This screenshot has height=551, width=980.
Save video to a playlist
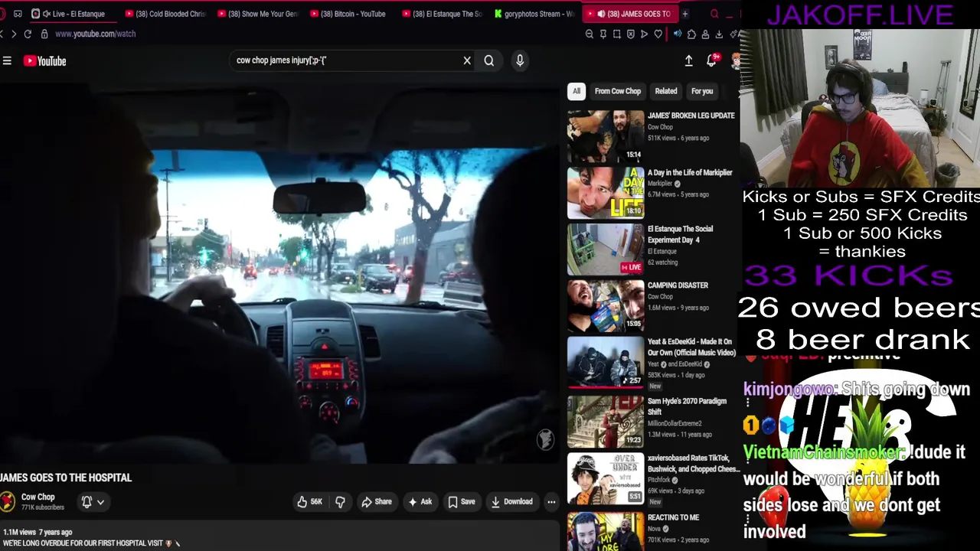pyautogui.click(x=462, y=502)
